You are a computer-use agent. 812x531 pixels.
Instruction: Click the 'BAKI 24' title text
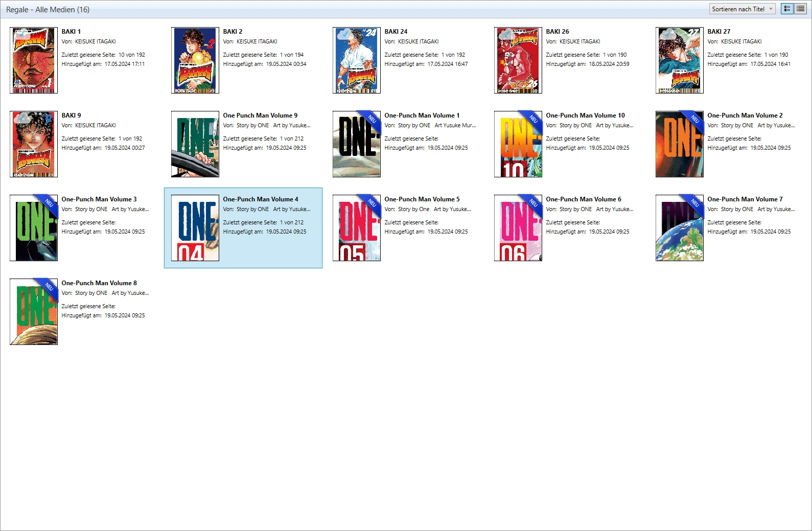coord(396,32)
